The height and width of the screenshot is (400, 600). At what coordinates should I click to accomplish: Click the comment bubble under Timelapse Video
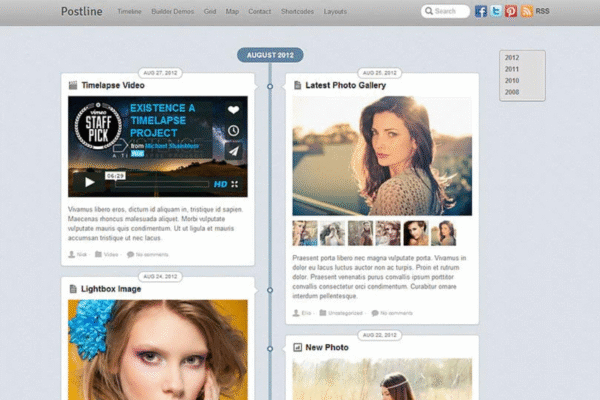point(130,254)
